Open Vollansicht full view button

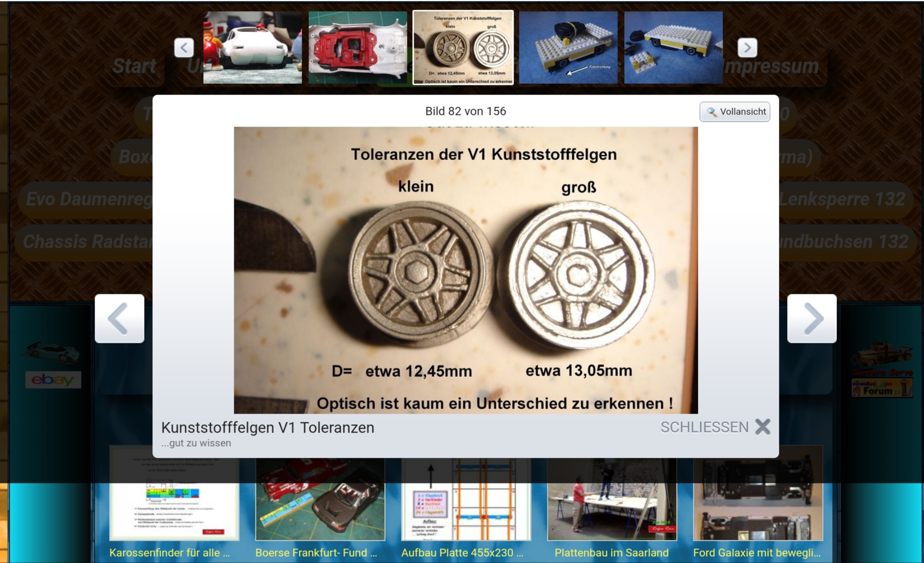tap(734, 112)
